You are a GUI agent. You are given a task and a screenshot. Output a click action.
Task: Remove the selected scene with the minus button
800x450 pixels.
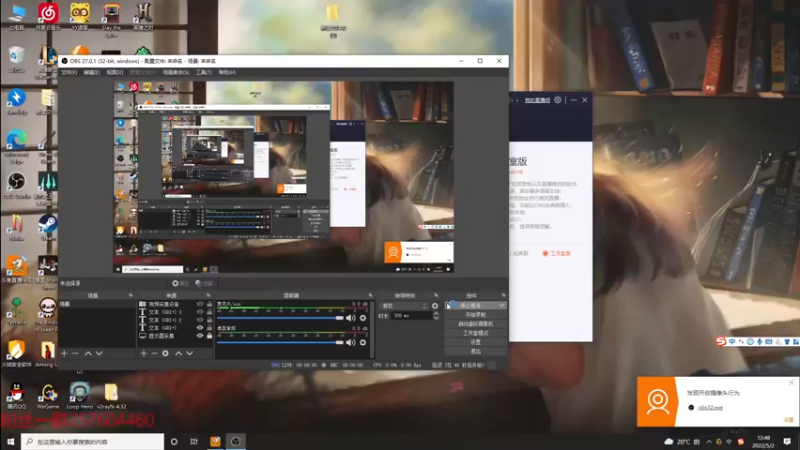[75, 353]
